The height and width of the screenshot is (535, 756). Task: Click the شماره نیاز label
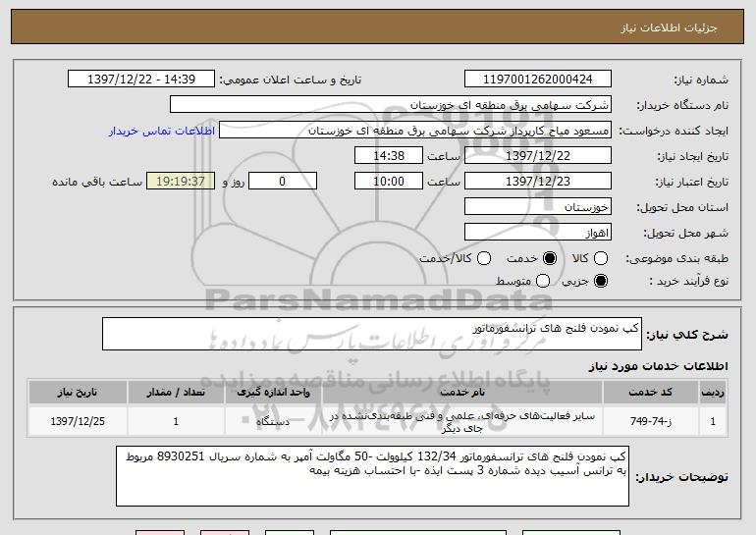(701, 80)
